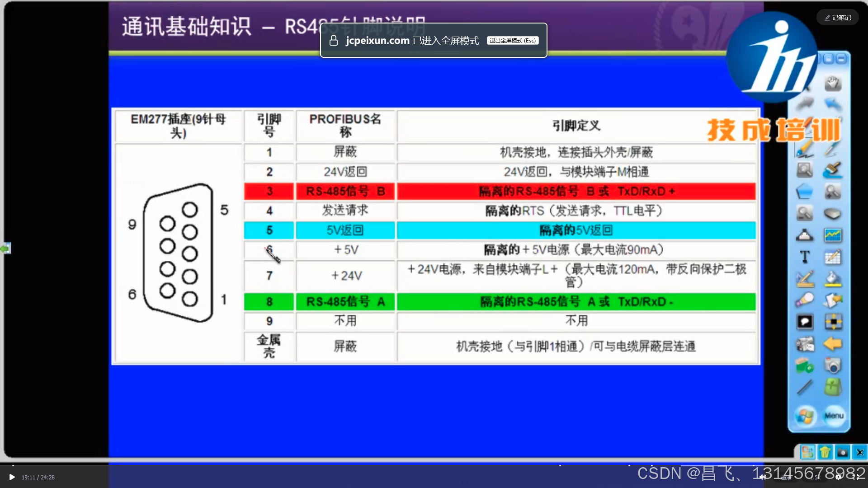Click the Windows start orb in toolbar

click(x=805, y=416)
